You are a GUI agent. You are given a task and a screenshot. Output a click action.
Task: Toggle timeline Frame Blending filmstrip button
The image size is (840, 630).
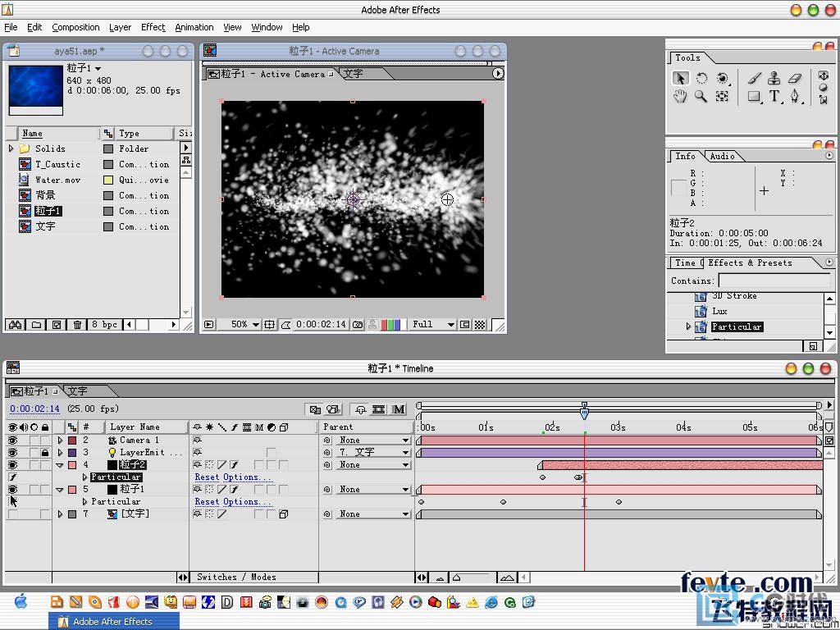(x=379, y=410)
